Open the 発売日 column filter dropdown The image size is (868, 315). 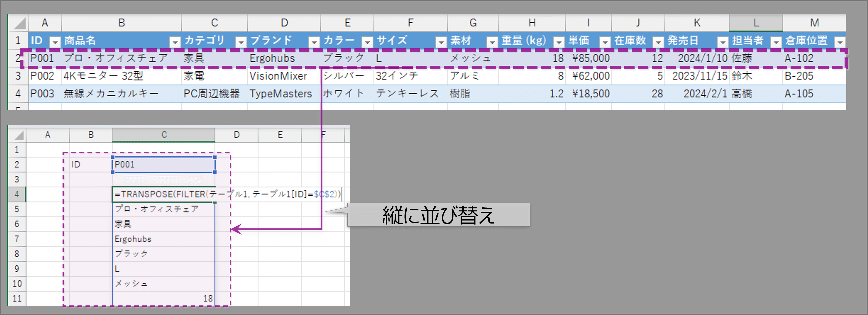point(723,42)
